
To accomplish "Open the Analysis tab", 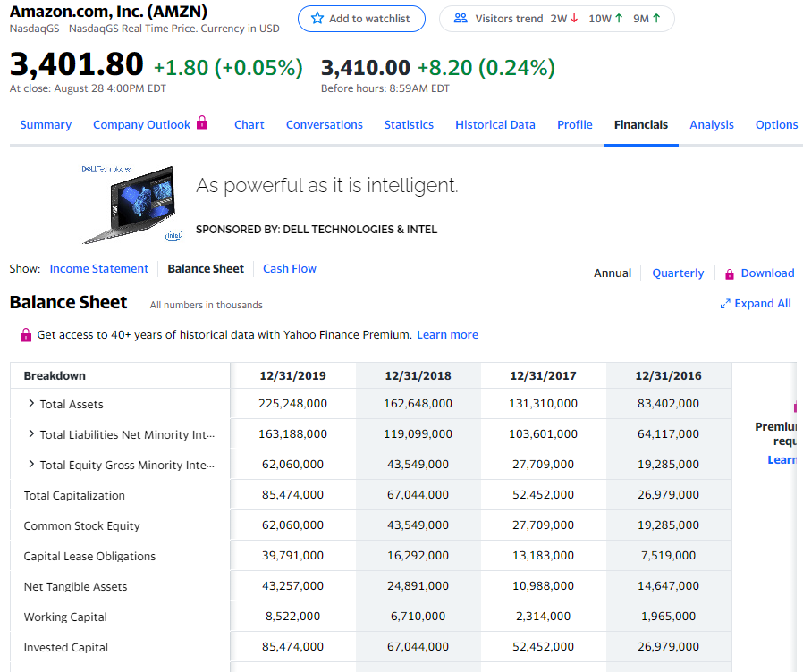I will click(x=711, y=124).
